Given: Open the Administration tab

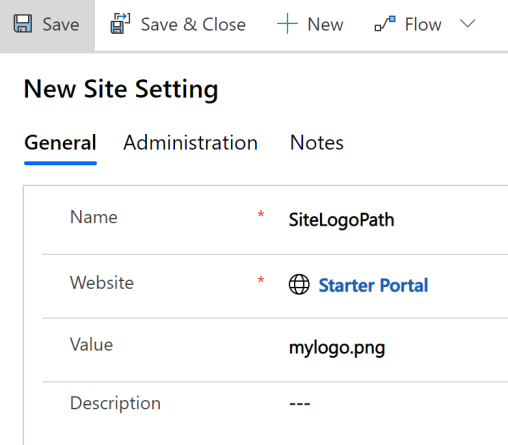Looking at the screenshot, I should coord(190,143).
